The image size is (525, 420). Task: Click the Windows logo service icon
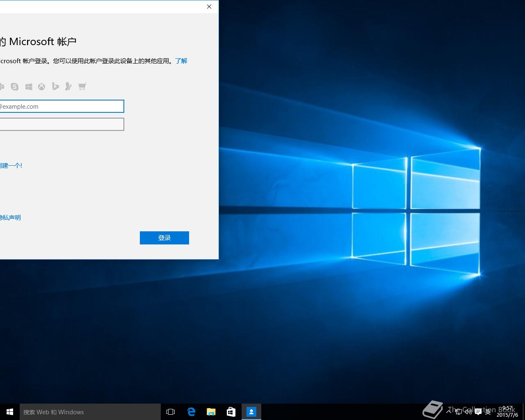click(x=29, y=87)
